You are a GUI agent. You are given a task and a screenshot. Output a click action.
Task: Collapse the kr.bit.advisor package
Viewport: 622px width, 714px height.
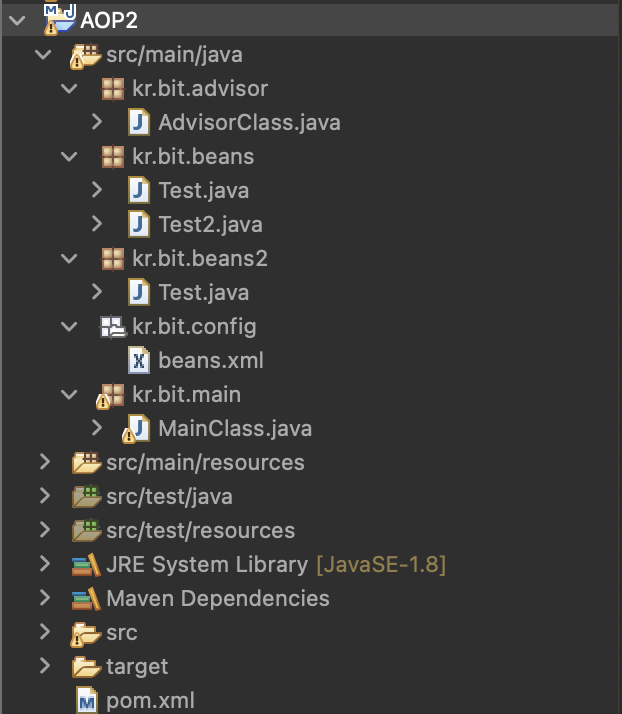click(69, 88)
